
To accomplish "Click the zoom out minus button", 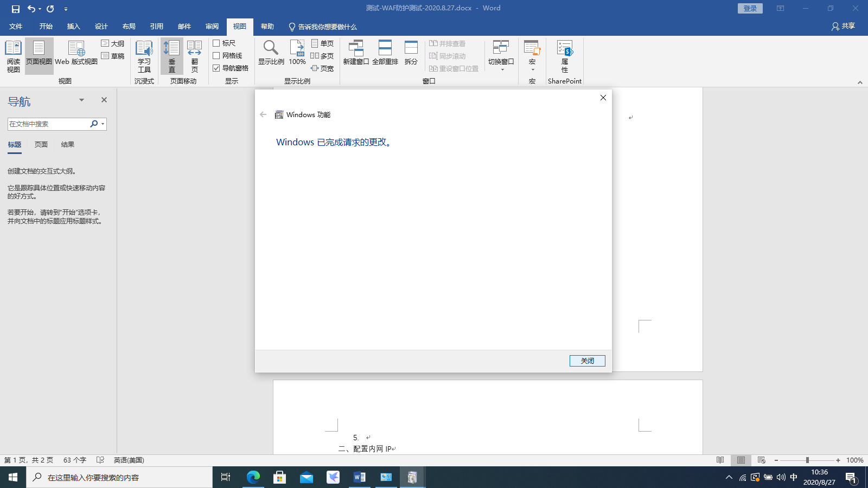I will [776, 460].
